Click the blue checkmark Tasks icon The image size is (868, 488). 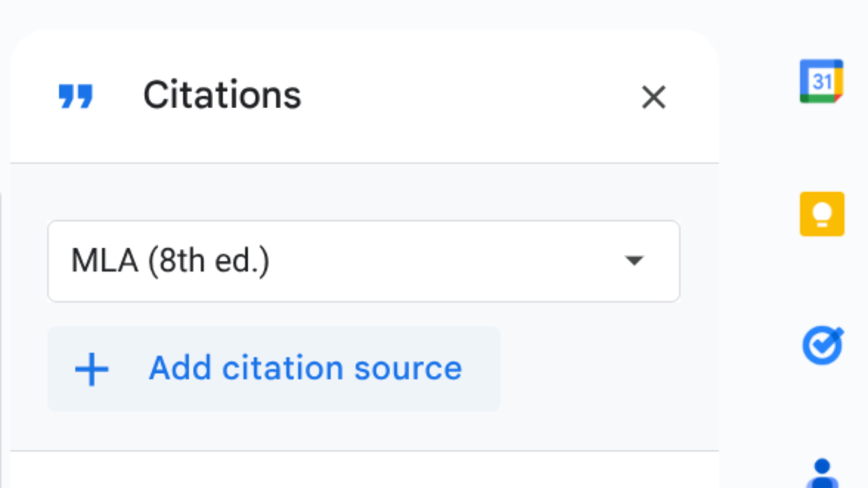[822, 346]
